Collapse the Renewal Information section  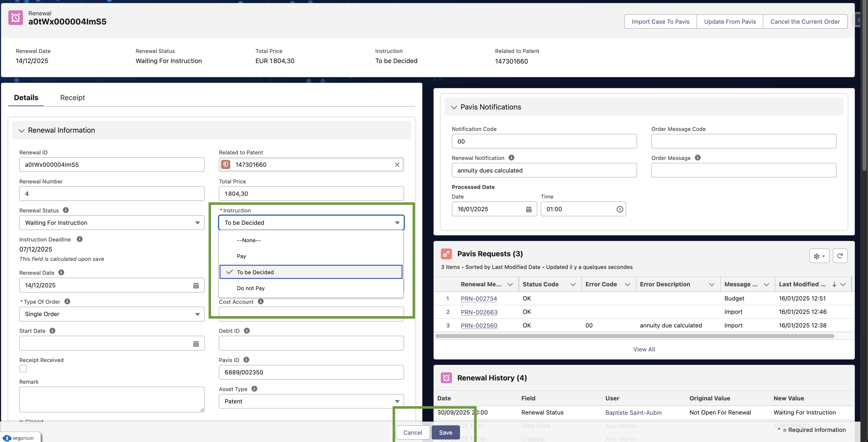tap(21, 131)
